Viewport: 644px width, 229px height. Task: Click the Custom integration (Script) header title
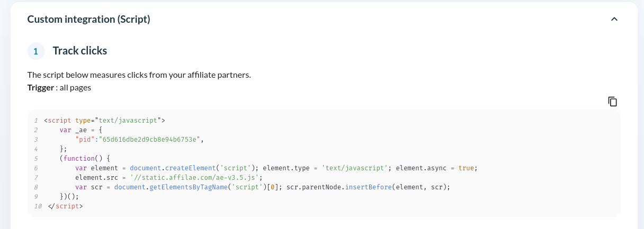click(x=88, y=19)
